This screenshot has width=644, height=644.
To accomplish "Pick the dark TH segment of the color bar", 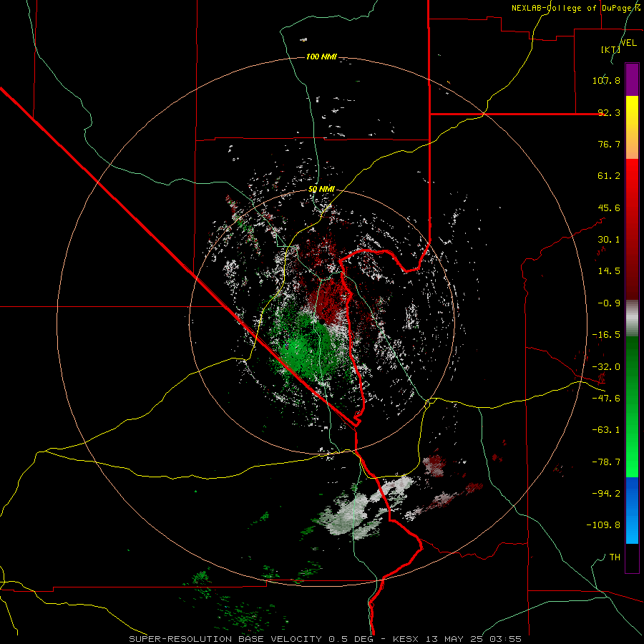I will [632, 557].
